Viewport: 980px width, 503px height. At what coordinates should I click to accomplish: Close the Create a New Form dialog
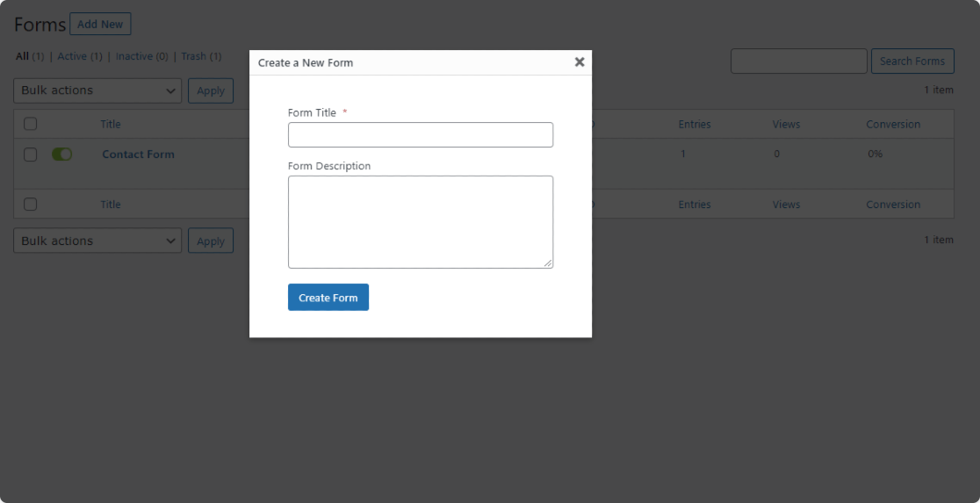(580, 61)
